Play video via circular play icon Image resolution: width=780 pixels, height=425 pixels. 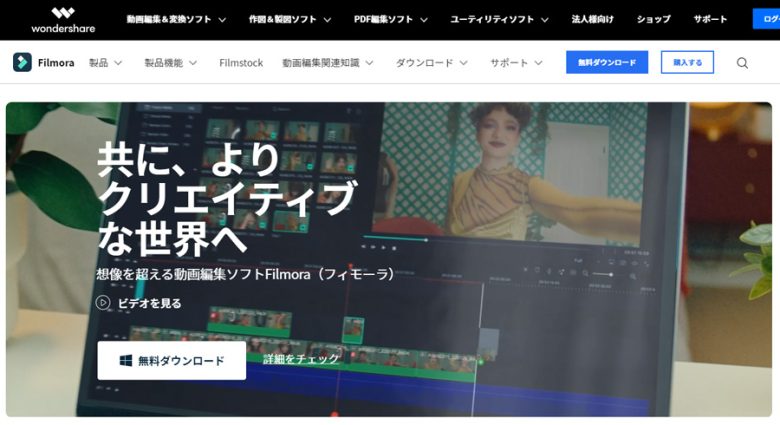pos(103,303)
